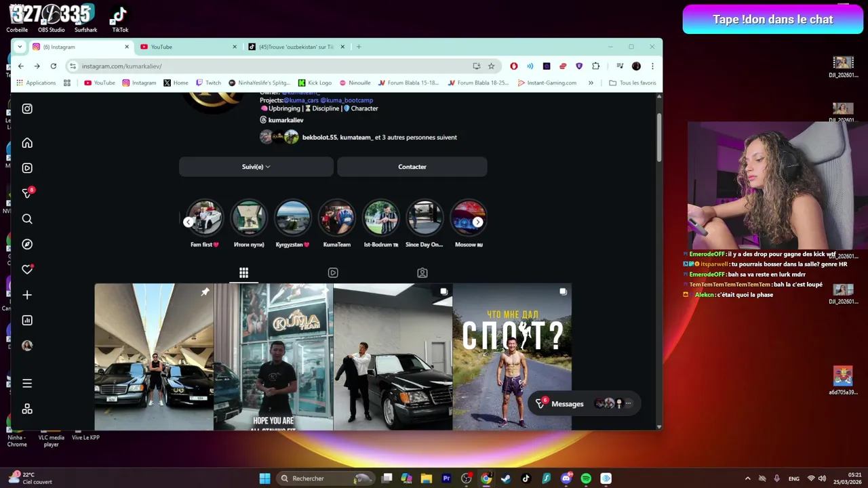
Task: Open the Tous les favoris folder
Action: (633, 83)
